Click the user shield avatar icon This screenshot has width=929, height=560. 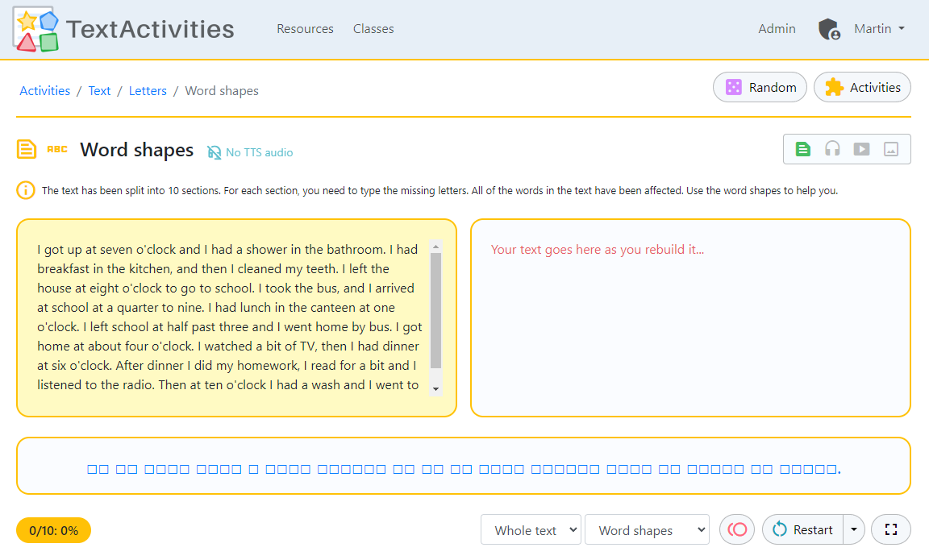tap(829, 29)
